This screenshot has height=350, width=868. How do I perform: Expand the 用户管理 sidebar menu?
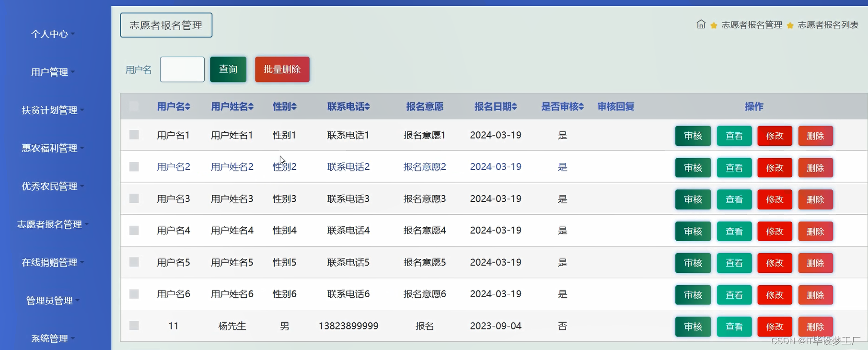pyautogui.click(x=53, y=72)
